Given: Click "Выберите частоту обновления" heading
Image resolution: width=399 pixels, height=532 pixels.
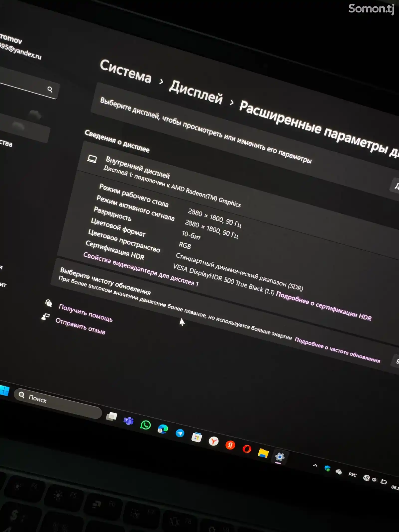Looking at the screenshot, I should tap(105, 281).
